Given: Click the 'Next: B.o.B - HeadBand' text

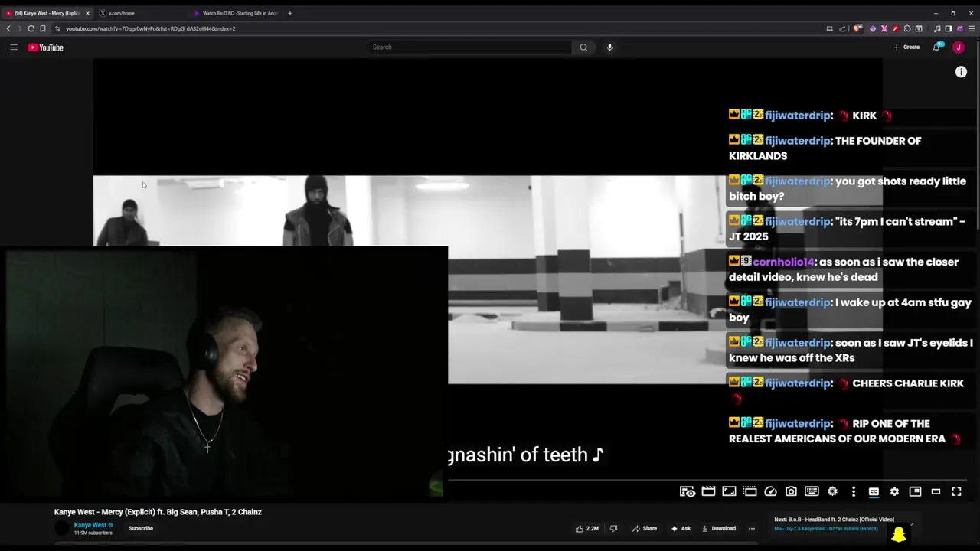Looking at the screenshot, I should pos(834,520).
